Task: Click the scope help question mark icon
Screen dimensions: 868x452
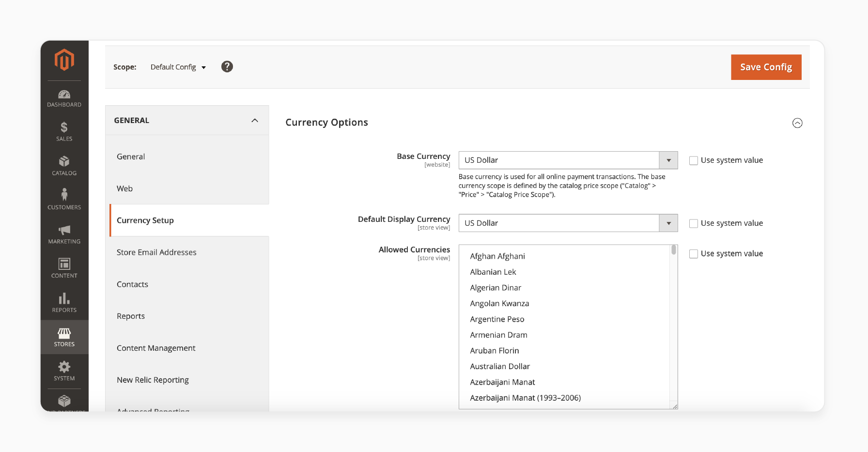Action: [x=227, y=67]
